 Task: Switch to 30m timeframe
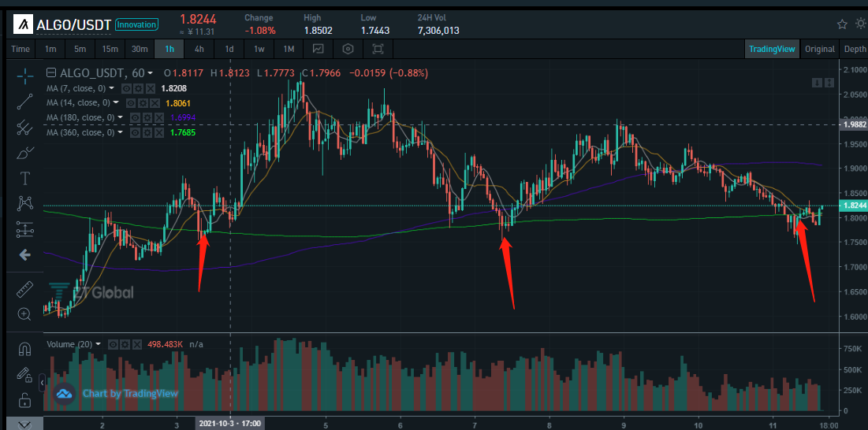pyautogui.click(x=140, y=49)
